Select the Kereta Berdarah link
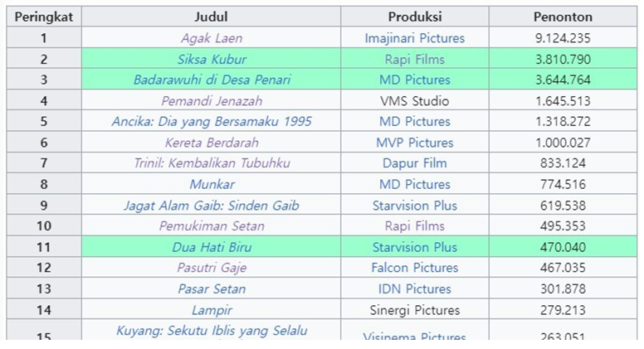 click(212, 143)
